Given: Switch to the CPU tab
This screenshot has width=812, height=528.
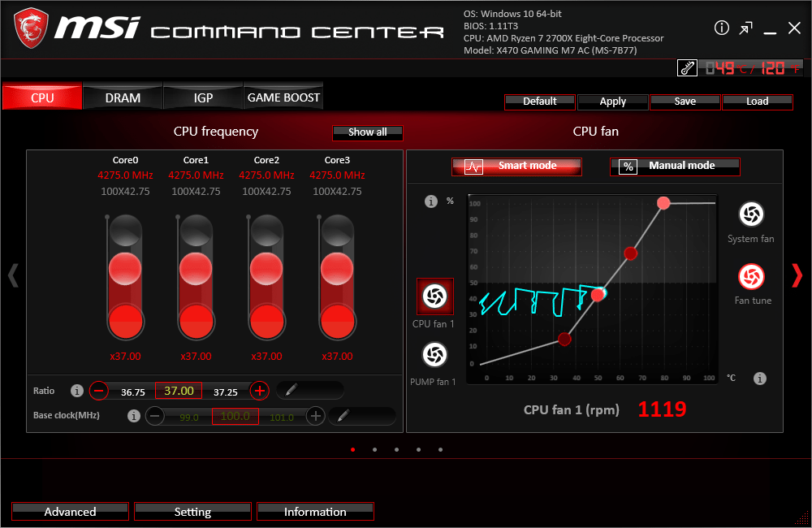Looking at the screenshot, I should click(x=42, y=97).
